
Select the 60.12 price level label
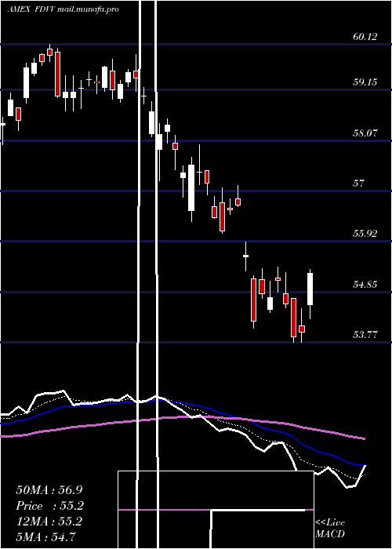click(365, 36)
